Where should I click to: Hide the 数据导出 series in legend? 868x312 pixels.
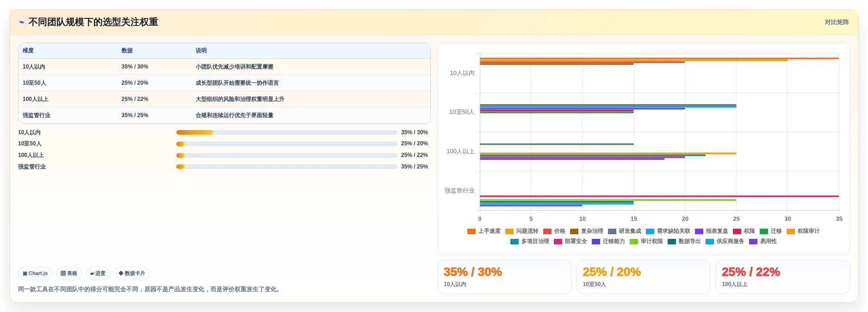click(x=684, y=242)
